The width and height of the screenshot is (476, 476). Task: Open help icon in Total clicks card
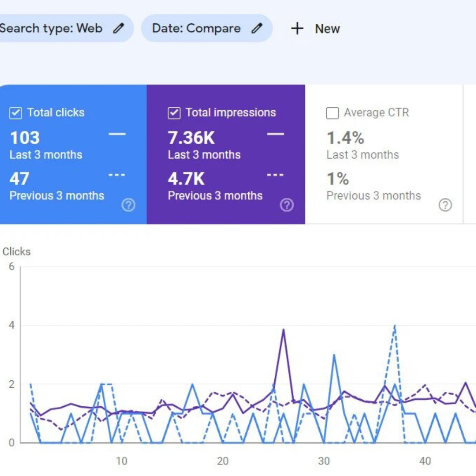click(x=128, y=205)
